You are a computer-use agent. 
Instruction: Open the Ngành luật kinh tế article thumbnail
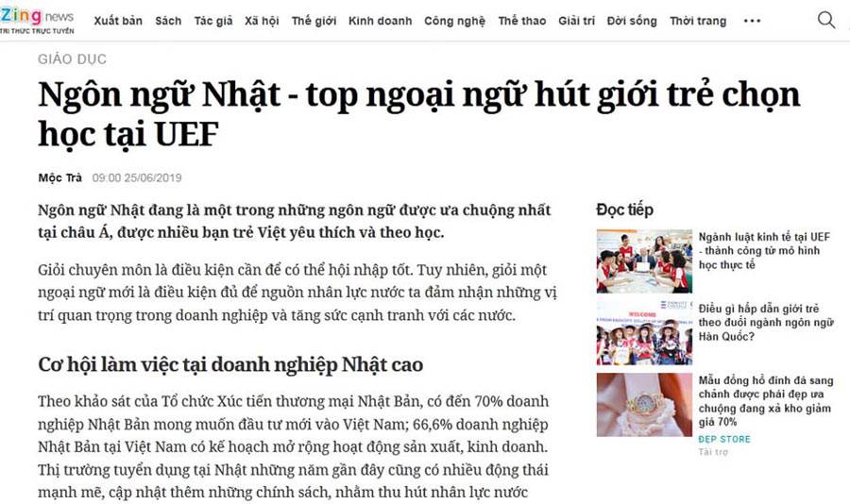tap(644, 260)
